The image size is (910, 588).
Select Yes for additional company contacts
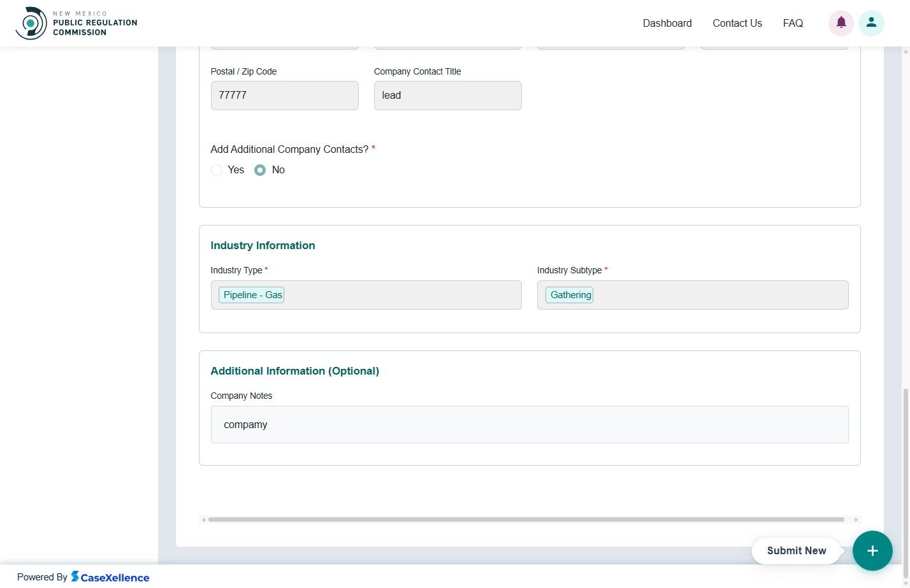217,170
